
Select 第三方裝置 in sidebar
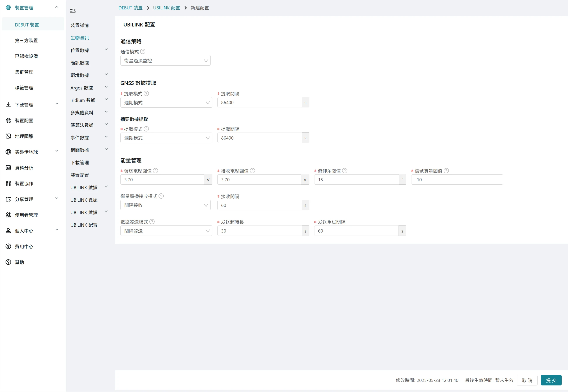tap(26, 40)
